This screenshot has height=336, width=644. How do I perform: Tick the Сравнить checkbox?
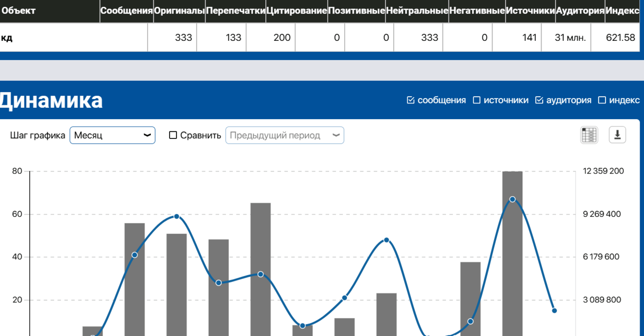tap(173, 135)
